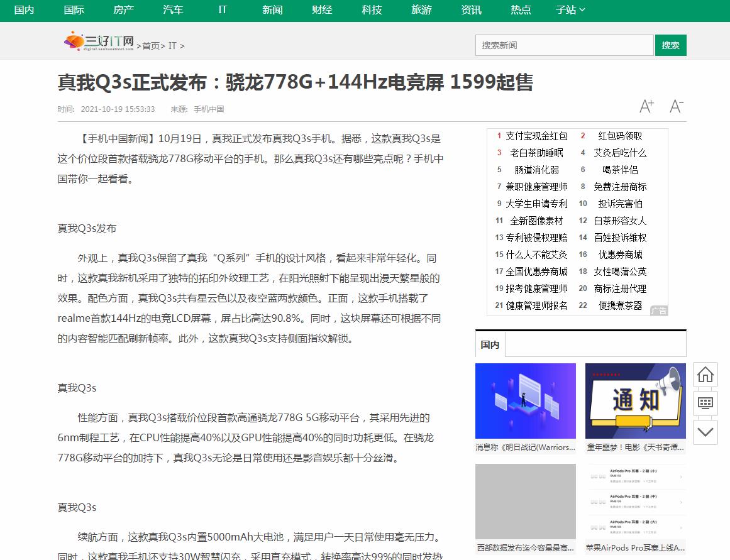This screenshot has height=560, width=730.
Task: Open ad link 红包码领取
Action: 620,136
